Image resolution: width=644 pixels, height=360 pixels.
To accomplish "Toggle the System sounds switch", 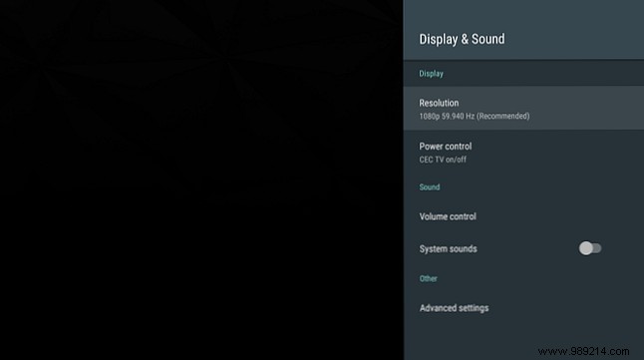I will click(x=590, y=248).
